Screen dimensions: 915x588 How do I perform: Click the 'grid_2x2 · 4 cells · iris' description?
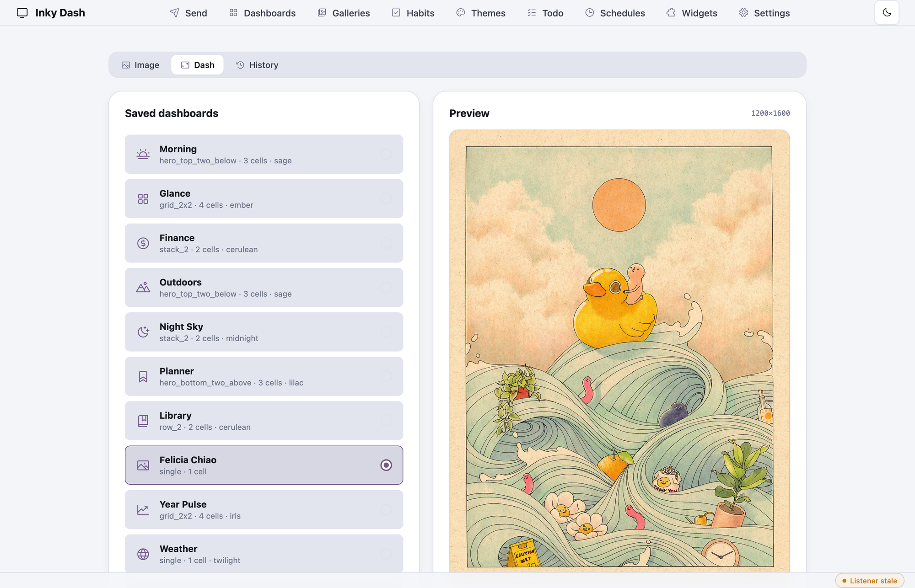pyautogui.click(x=200, y=516)
